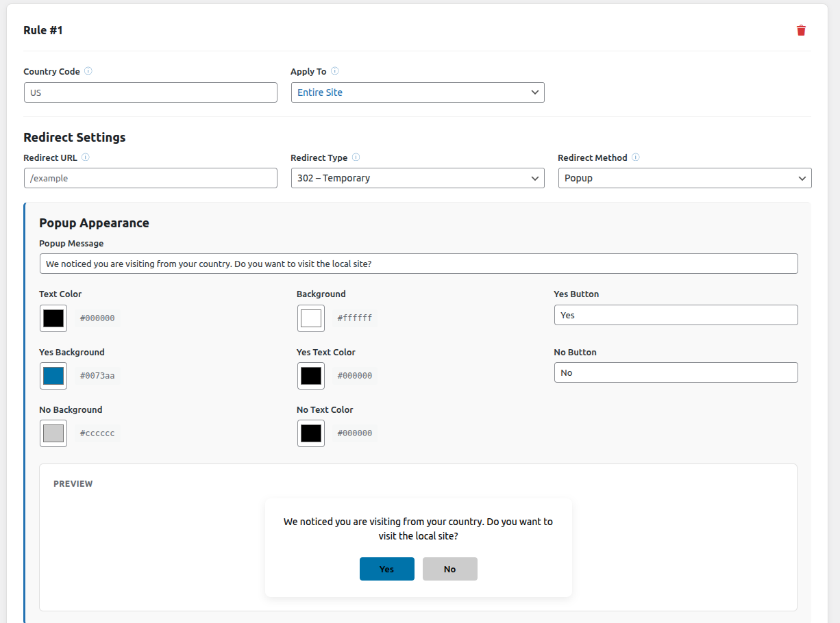This screenshot has height=623, width=840.
Task: Open the Text Color swatch picker
Action: [53, 318]
